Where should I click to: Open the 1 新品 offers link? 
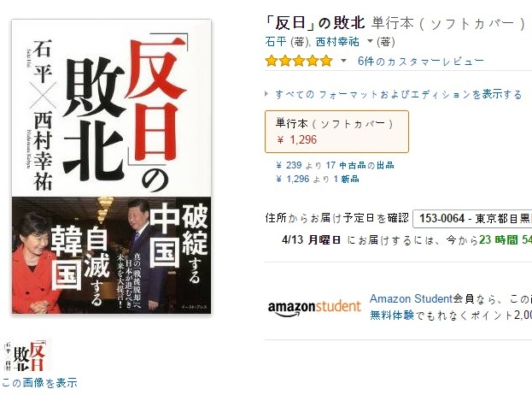tap(346, 179)
